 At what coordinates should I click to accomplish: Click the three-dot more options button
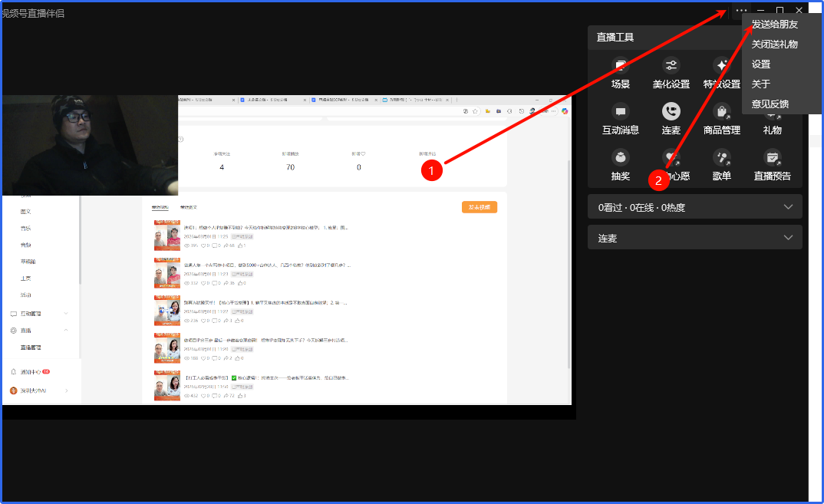[740, 11]
